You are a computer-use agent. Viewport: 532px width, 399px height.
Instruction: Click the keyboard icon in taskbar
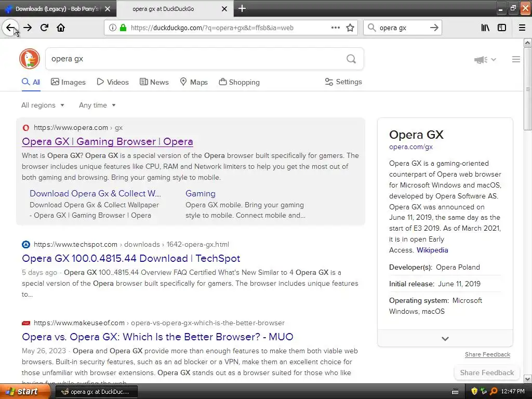pyautogui.click(x=455, y=392)
